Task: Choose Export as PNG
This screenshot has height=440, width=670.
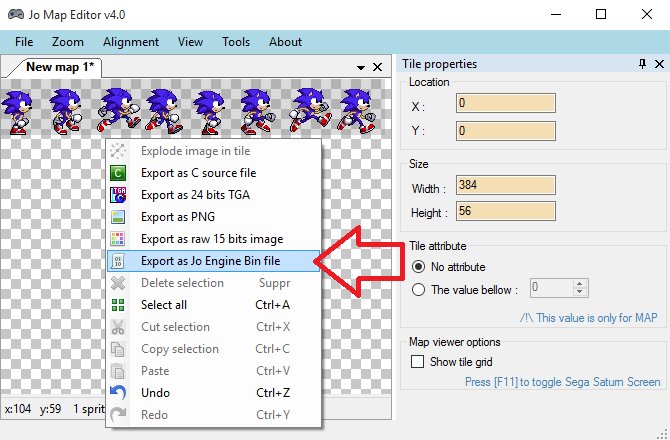Action: (x=213, y=217)
